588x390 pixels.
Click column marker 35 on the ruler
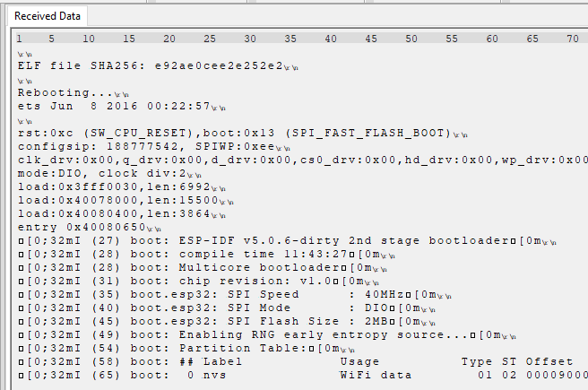pyautogui.click(x=290, y=39)
